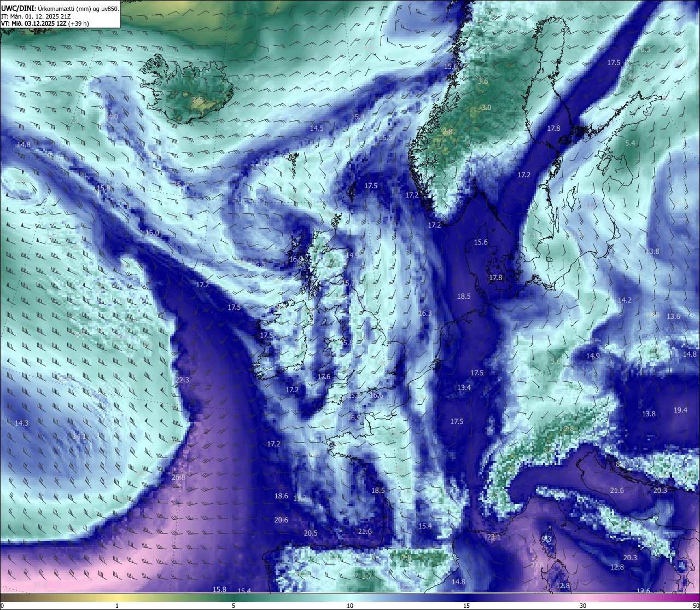Click the 4.0 value on the map

pos(113,117)
